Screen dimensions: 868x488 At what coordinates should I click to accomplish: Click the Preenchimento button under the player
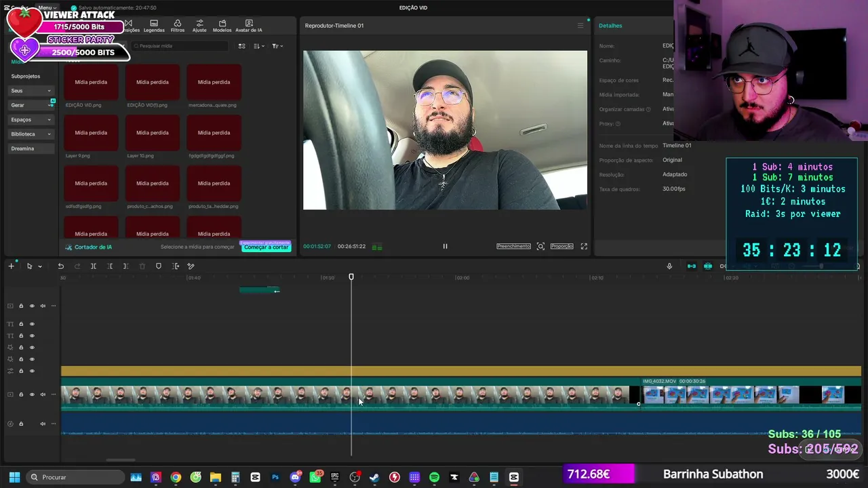click(513, 246)
